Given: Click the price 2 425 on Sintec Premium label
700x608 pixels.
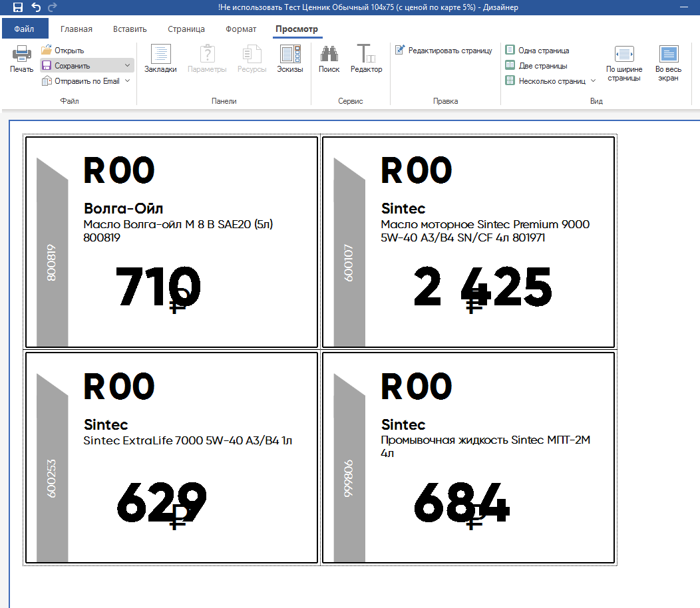Looking at the screenshot, I should [x=482, y=287].
